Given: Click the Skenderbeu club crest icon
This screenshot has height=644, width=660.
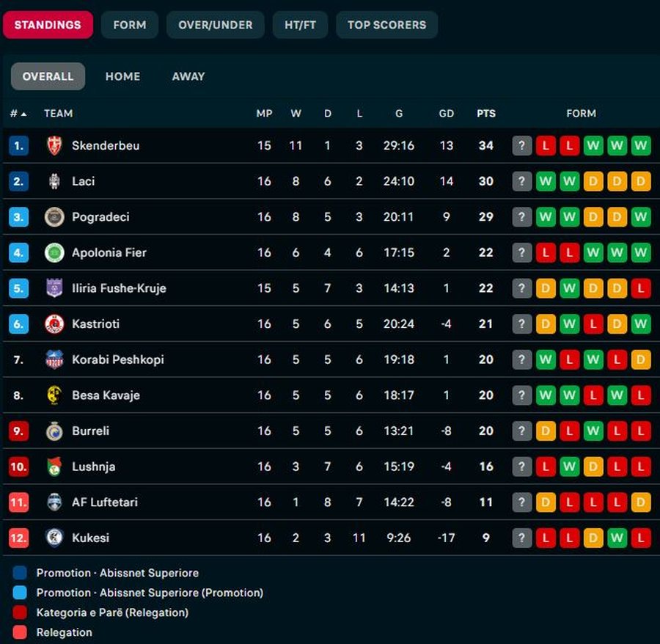Looking at the screenshot, I should click(x=54, y=145).
